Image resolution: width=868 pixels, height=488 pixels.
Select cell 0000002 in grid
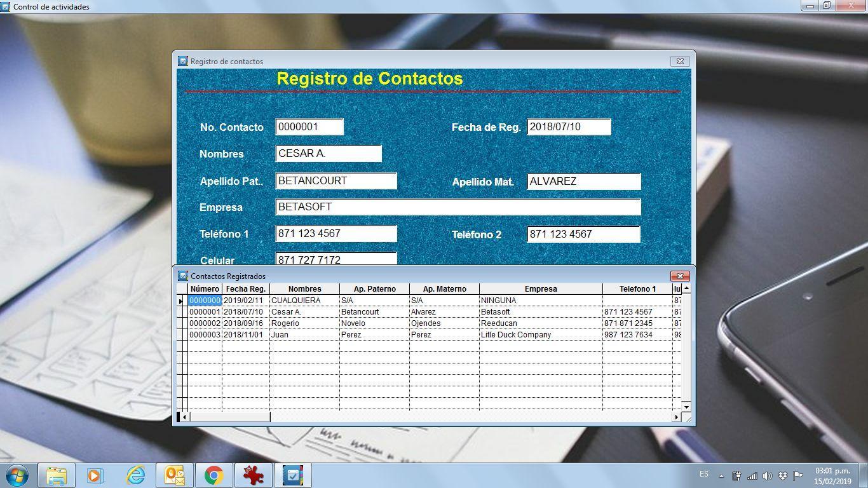pyautogui.click(x=205, y=323)
